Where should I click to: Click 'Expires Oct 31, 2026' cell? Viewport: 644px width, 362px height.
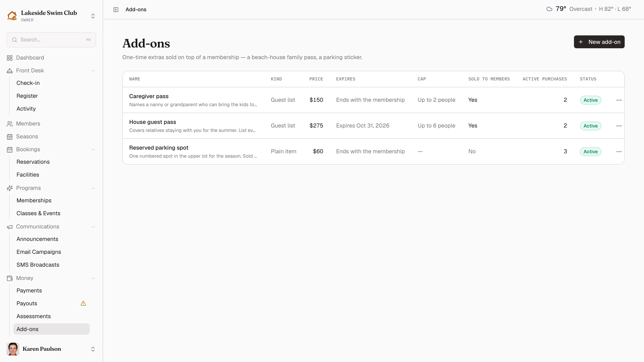coord(363,126)
